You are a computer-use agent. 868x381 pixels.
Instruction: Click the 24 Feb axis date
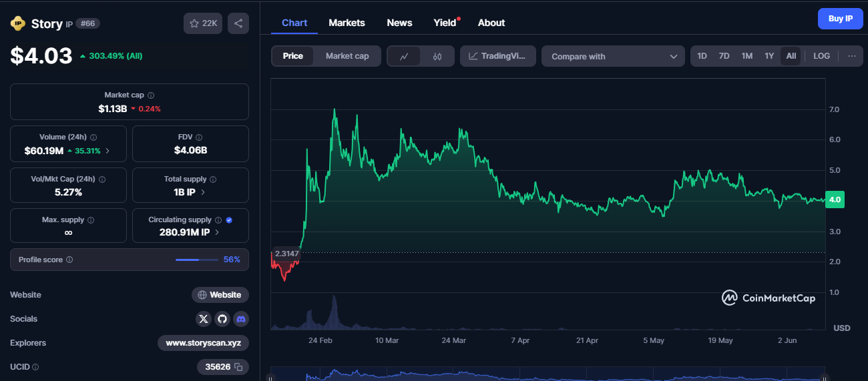pos(320,340)
